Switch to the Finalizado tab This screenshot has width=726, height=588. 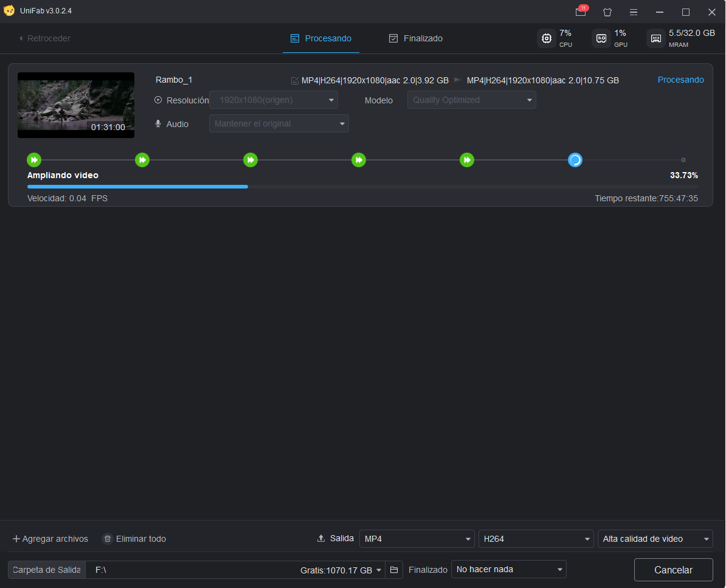[416, 38]
